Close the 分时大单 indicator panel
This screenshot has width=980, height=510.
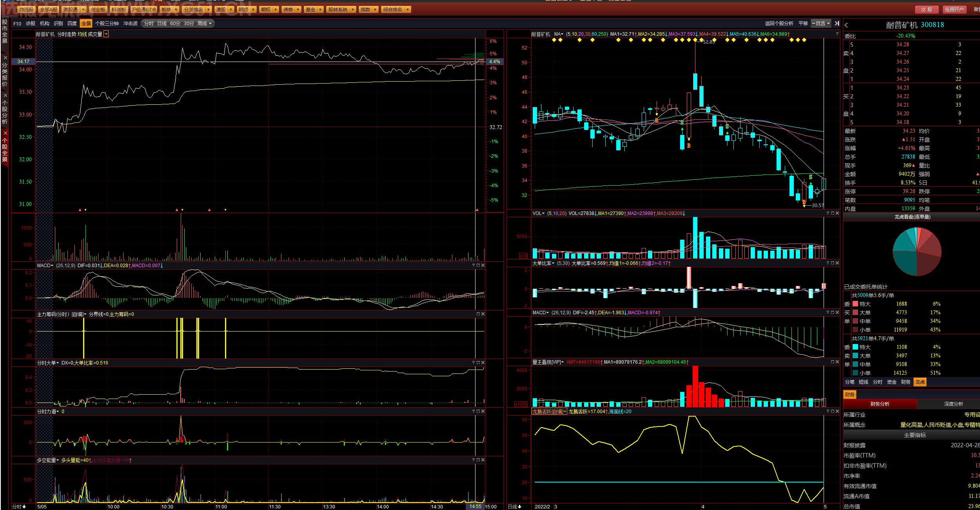tap(483, 363)
